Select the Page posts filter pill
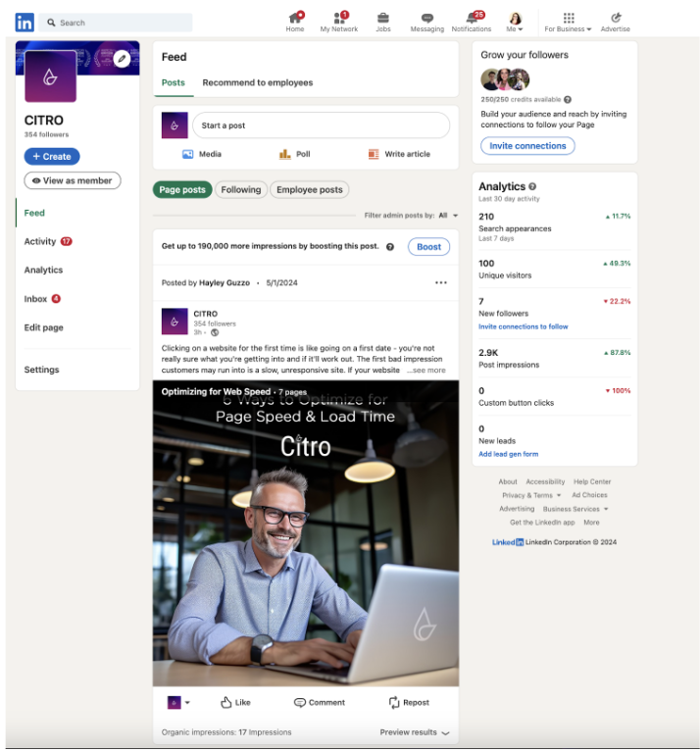 tap(182, 189)
